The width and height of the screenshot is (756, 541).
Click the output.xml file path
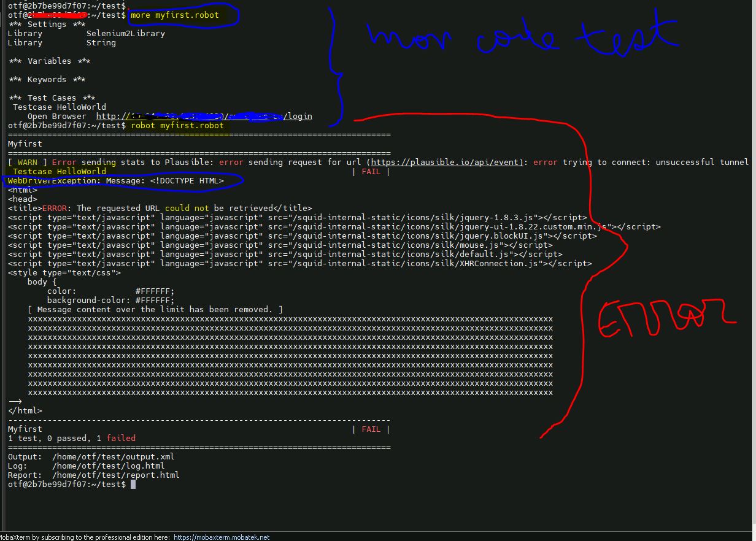click(113, 457)
